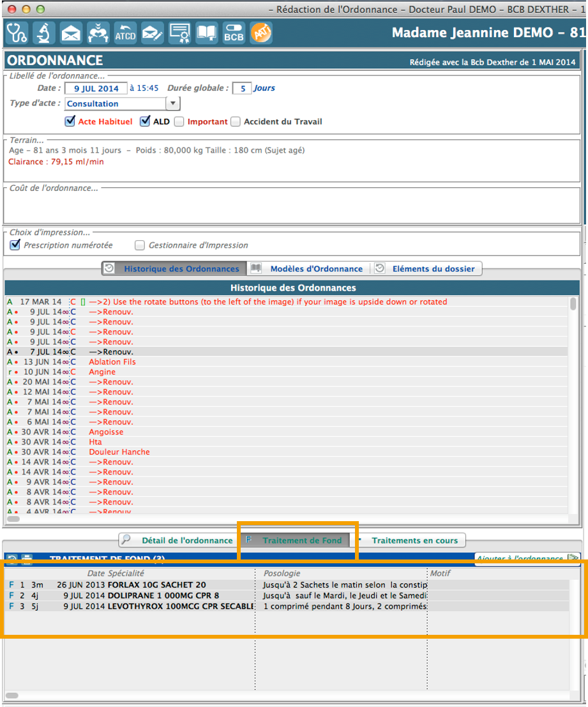Select the Traitements en cours tab
This screenshot has width=588, height=707.
click(x=414, y=540)
